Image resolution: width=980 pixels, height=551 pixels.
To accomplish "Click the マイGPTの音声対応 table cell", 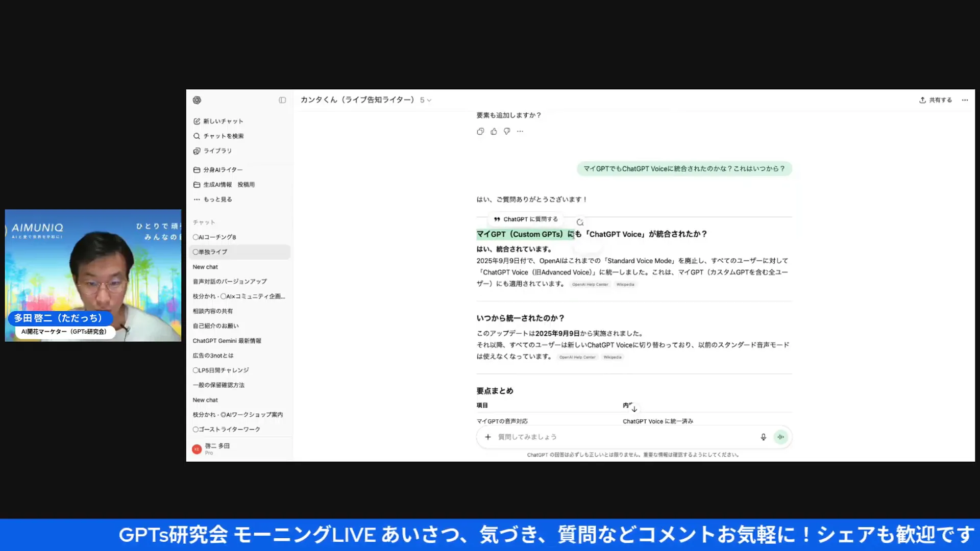I will pos(502,421).
